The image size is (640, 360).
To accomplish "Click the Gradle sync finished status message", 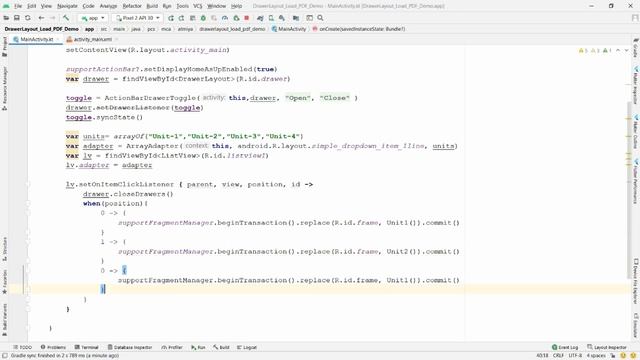I will pyautogui.click(x=64, y=356).
